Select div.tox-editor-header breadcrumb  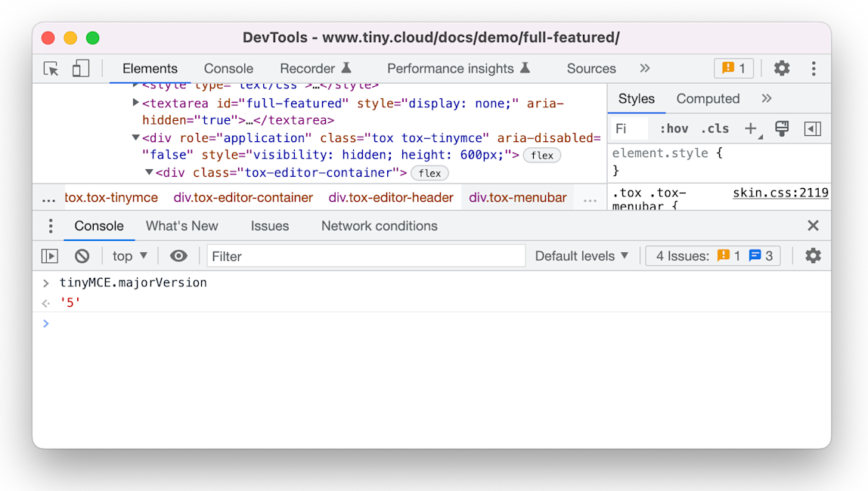click(391, 197)
